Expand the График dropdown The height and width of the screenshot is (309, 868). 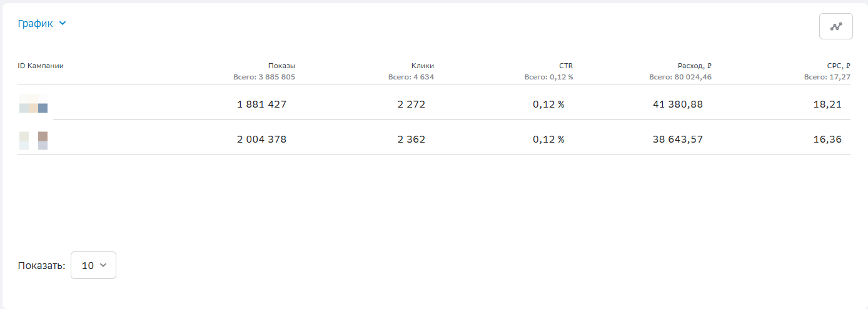tap(42, 24)
